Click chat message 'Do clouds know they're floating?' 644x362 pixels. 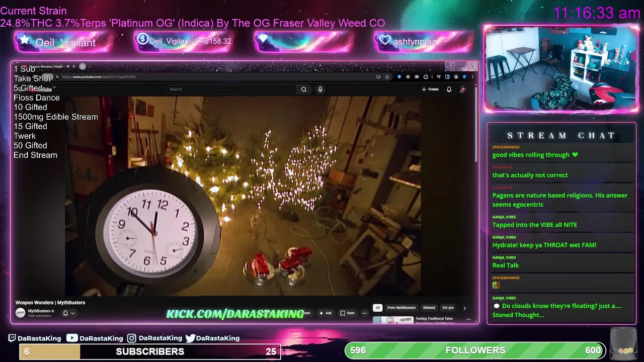click(x=557, y=310)
